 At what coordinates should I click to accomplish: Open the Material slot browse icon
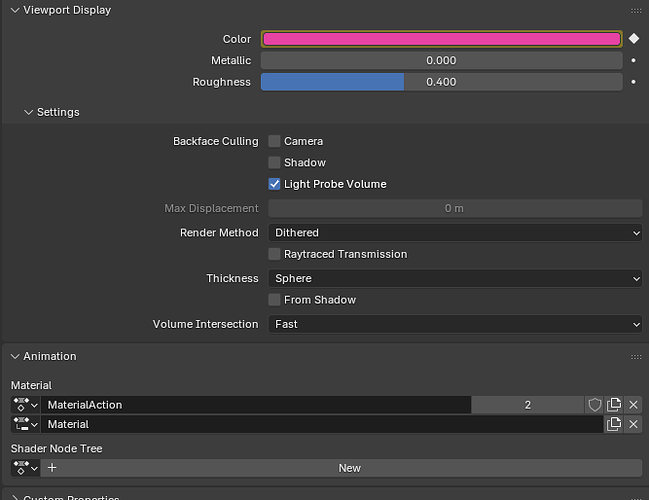pyautogui.click(x=26, y=424)
